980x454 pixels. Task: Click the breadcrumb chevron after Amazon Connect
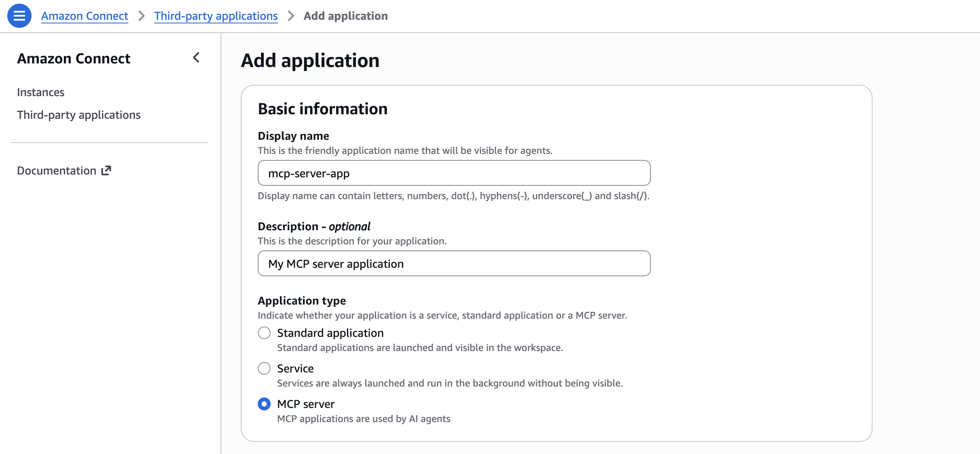141,16
